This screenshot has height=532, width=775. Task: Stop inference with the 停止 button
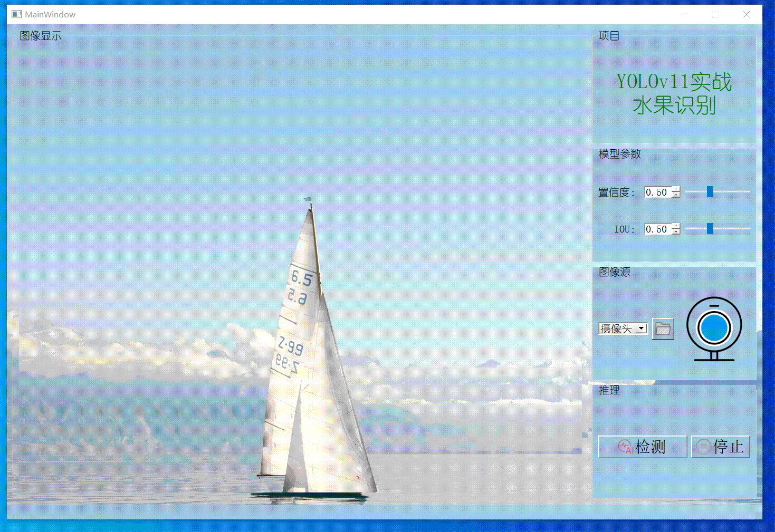pyautogui.click(x=720, y=447)
